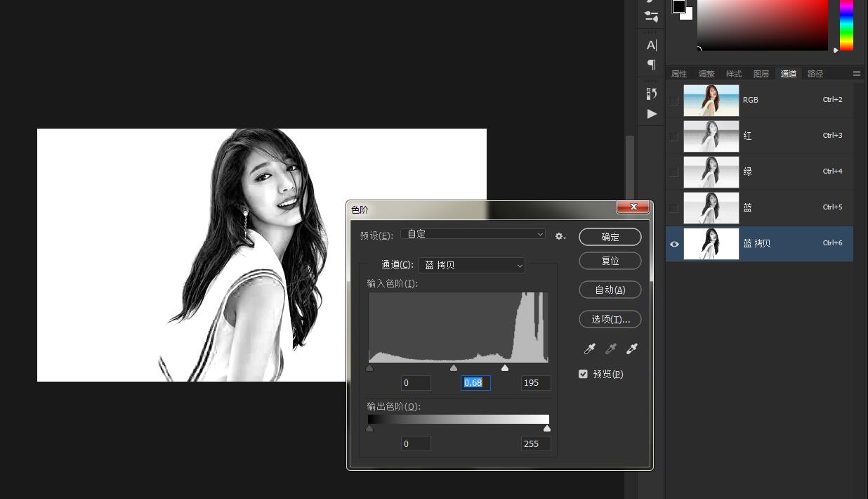
Task: Click the 确定 confirm button
Action: tap(610, 237)
